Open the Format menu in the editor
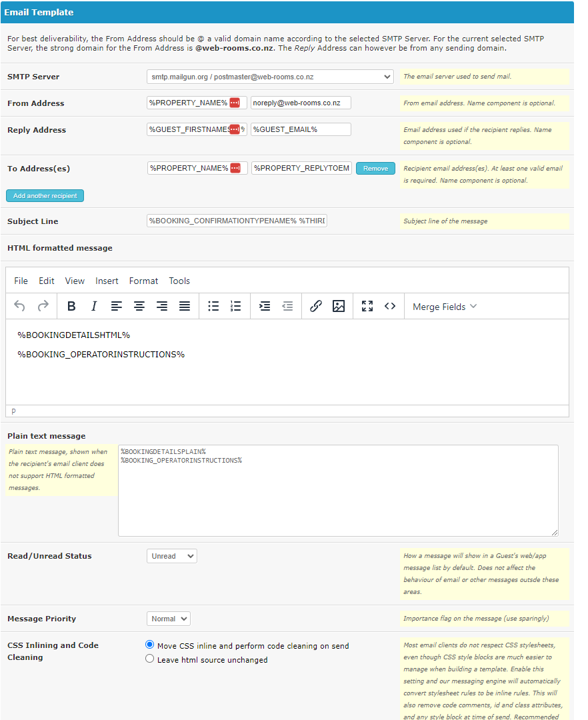 coord(144,281)
